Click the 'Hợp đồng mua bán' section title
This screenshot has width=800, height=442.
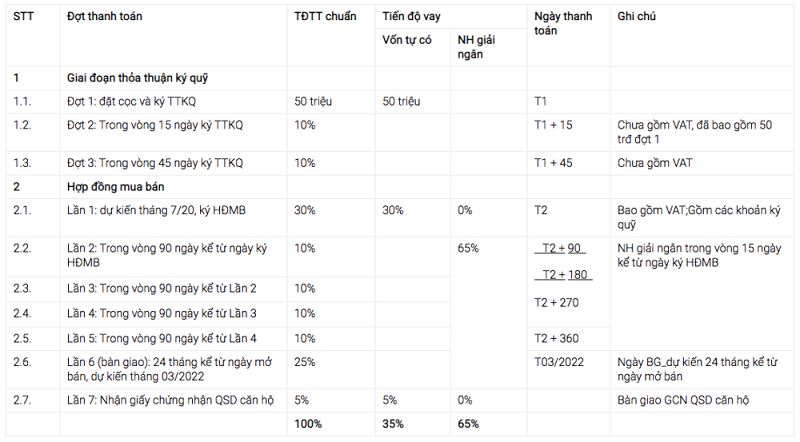point(116,186)
